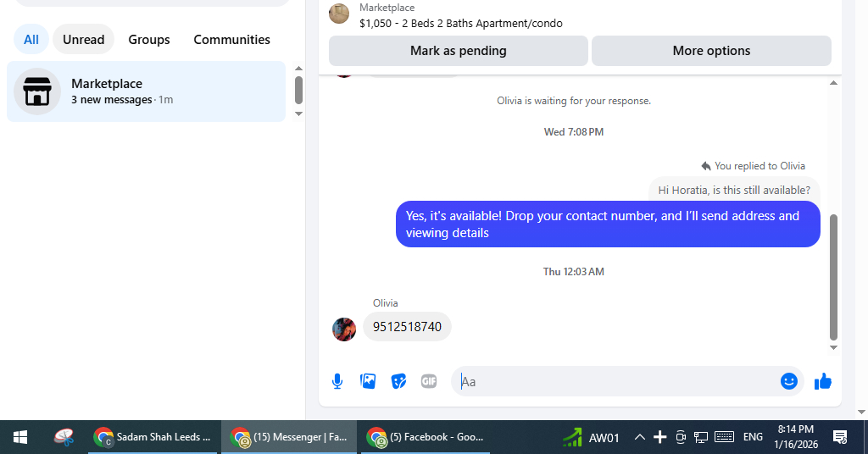
Task: Switch to the Groups tab
Action: click(149, 39)
